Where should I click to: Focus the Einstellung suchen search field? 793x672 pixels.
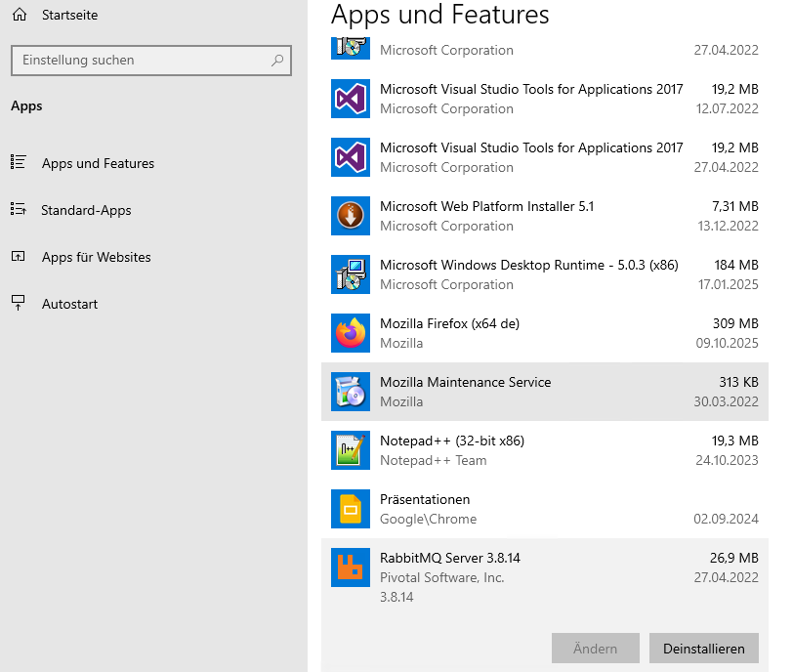tap(151, 61)
